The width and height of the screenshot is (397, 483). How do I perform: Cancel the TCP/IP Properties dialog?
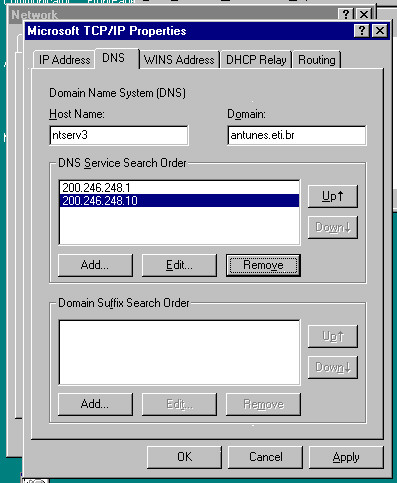pyautogui.click(x=265, y=457)
